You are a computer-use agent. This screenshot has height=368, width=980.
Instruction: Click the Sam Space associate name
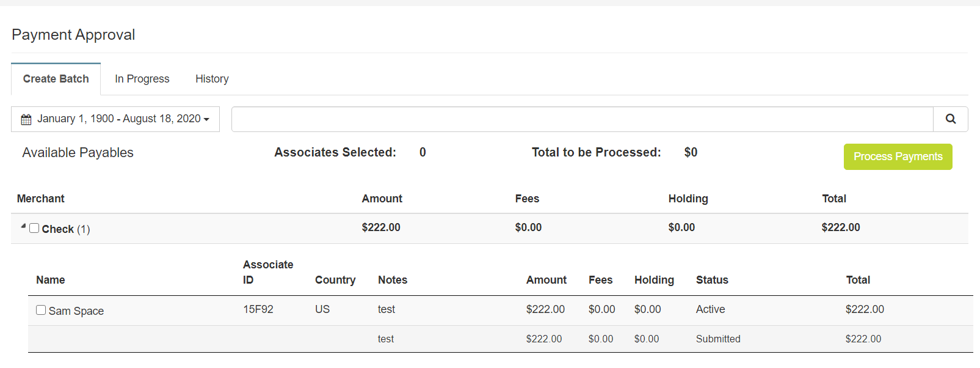tap(76, 311)
